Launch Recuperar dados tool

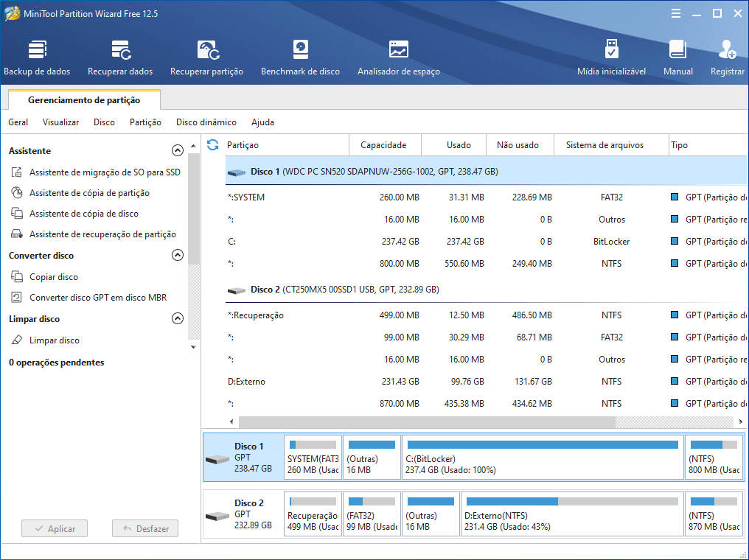(x=120, y=58)
